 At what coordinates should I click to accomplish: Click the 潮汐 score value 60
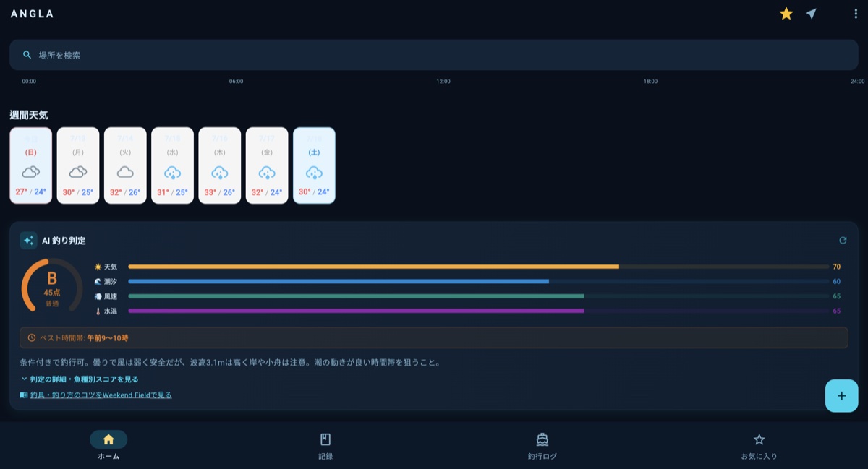point(837,281)
